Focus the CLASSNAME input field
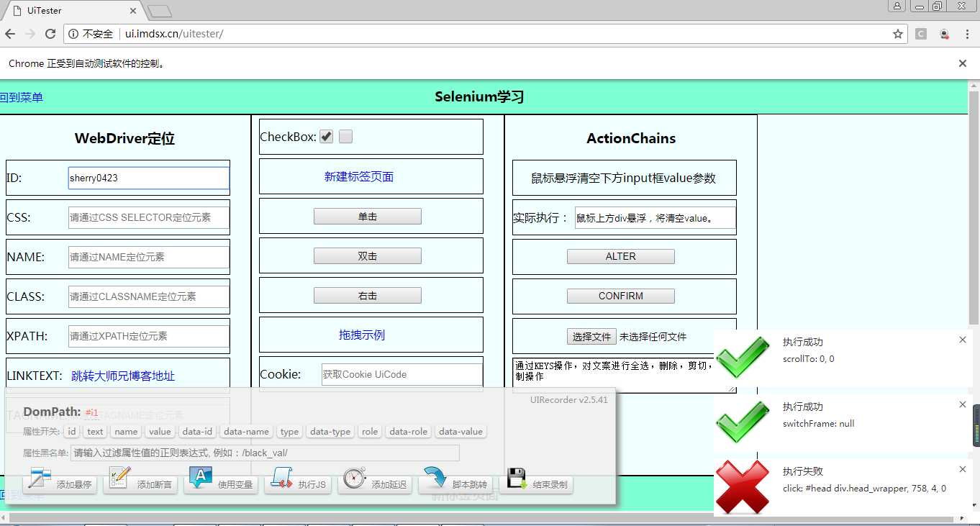 point(149,296)
